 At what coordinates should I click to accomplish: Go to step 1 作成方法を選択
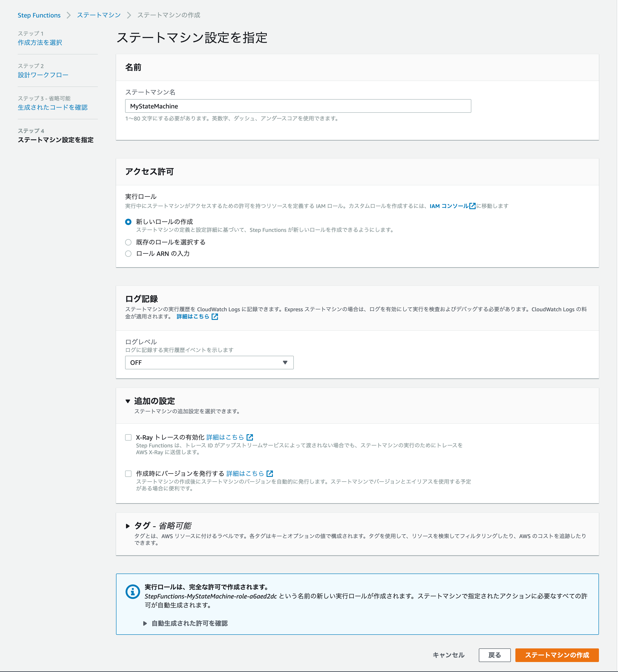tap(40, 42)
